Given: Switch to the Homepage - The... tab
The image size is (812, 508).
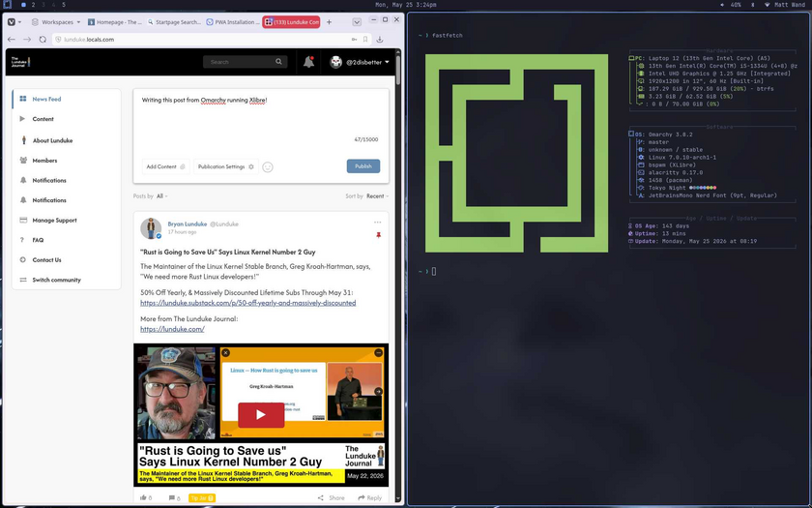Looking at the screenshot, I should [114, 21].
